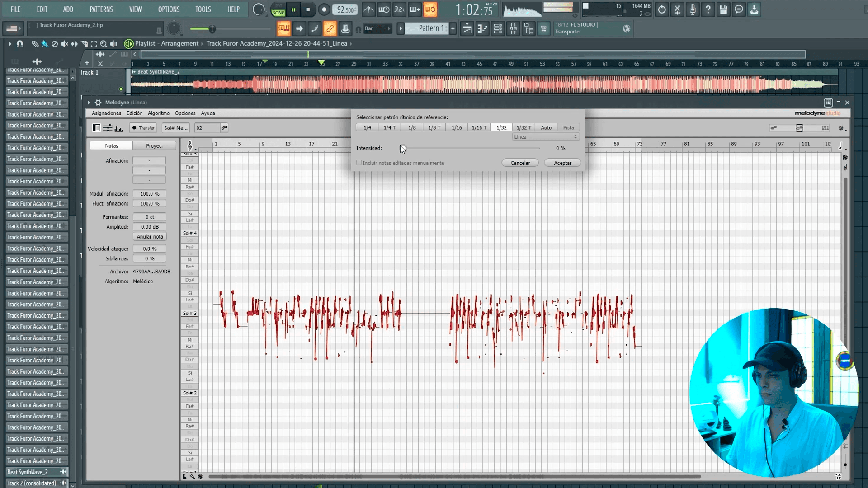Click the Aceptar button
The image size is (868, 488).
562,163
